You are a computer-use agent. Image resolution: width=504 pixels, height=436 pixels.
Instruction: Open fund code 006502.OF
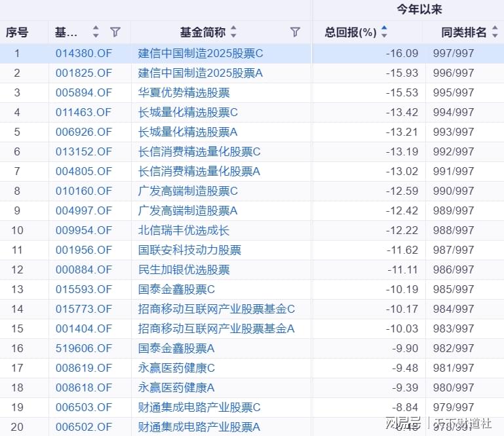(84, 427)
